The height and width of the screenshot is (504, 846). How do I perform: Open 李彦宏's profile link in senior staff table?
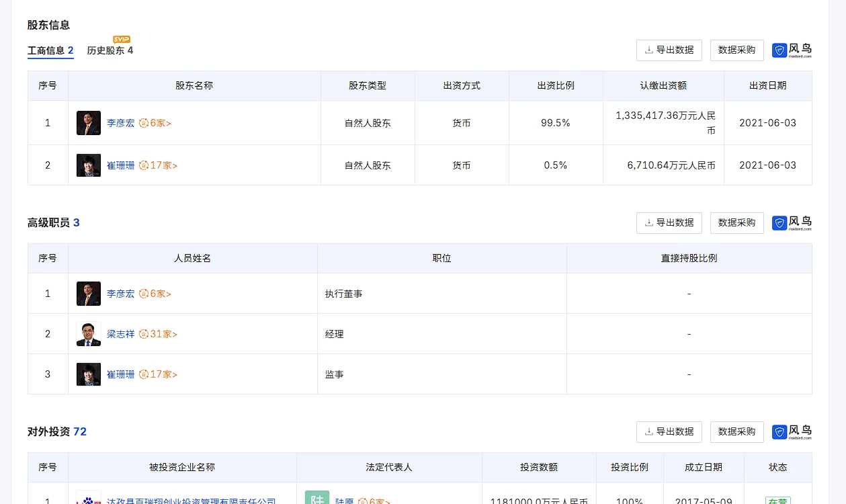click(120, 294)
